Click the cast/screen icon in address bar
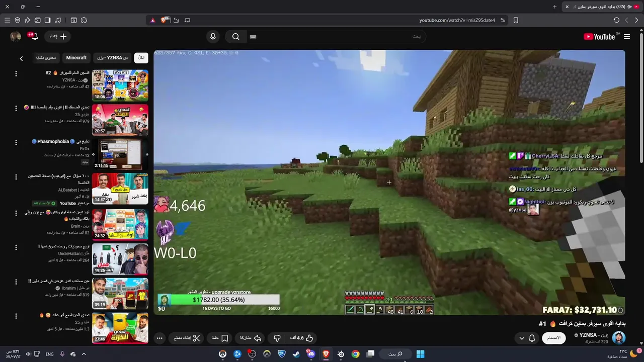The image size is (644, 362). point(187,20)
